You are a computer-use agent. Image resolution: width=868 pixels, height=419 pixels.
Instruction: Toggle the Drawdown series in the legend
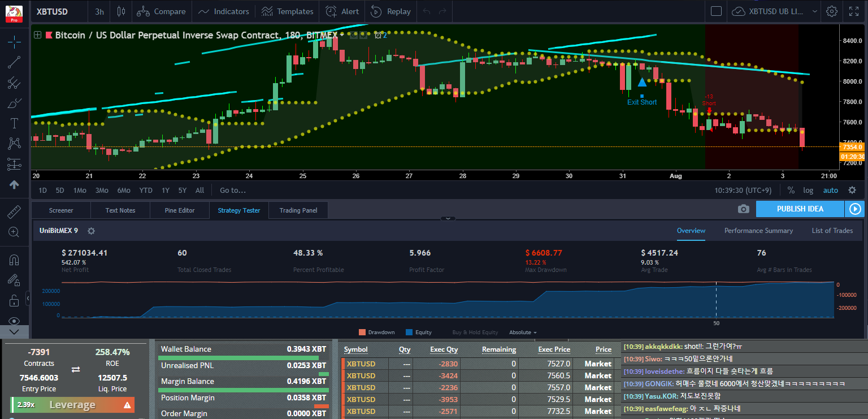[x=376, y=332]
